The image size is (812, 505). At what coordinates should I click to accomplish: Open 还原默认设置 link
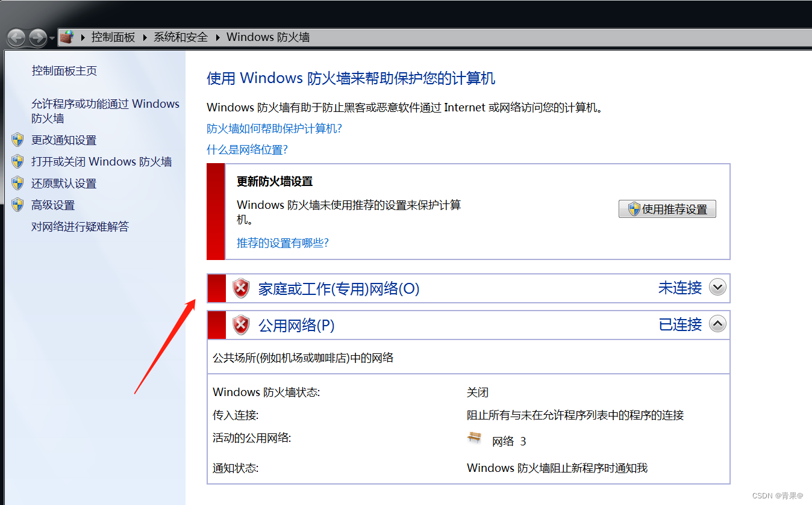click(64, 184)
